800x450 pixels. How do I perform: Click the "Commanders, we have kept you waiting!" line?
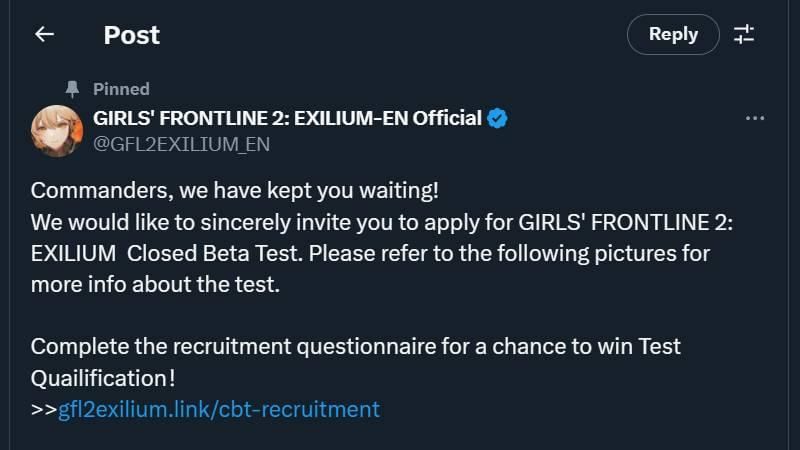click(x=235, y=190)
